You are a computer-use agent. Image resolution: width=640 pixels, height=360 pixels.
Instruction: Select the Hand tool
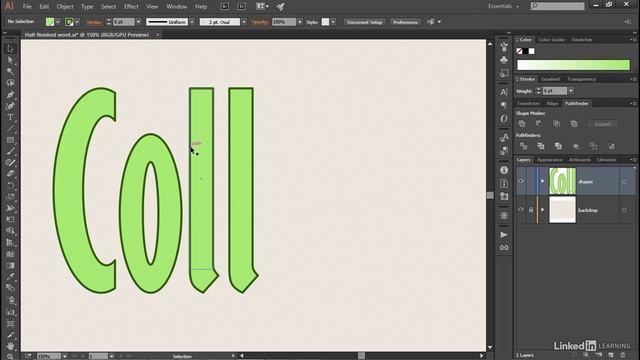coord(10,346)
